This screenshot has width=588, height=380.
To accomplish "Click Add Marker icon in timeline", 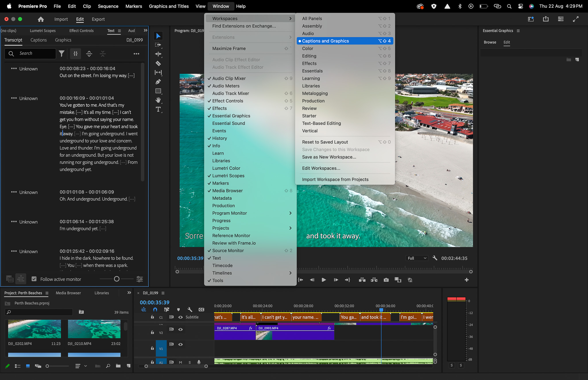I will click(x=178, y=310).
